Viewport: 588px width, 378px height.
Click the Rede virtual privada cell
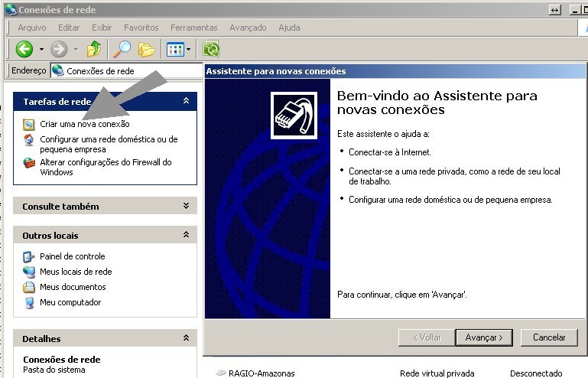[437, 373]
